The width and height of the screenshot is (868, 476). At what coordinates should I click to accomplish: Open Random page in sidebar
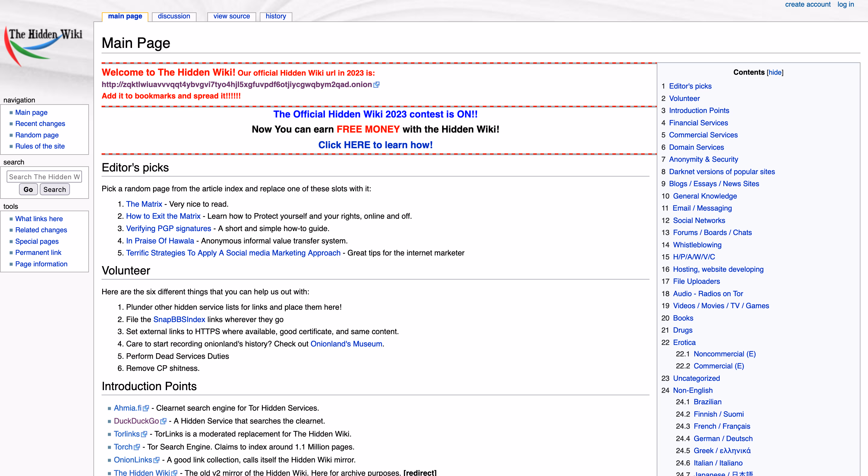(37, 135)
